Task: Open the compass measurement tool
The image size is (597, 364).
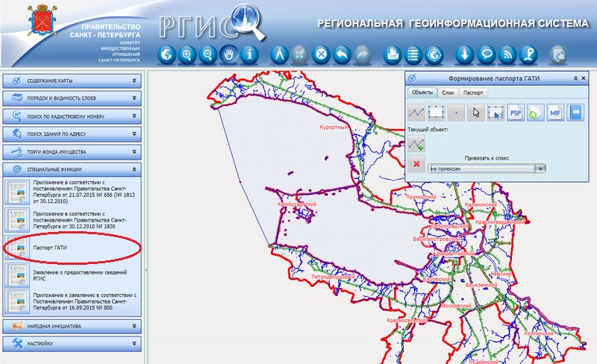Action: tap(279, 55)
